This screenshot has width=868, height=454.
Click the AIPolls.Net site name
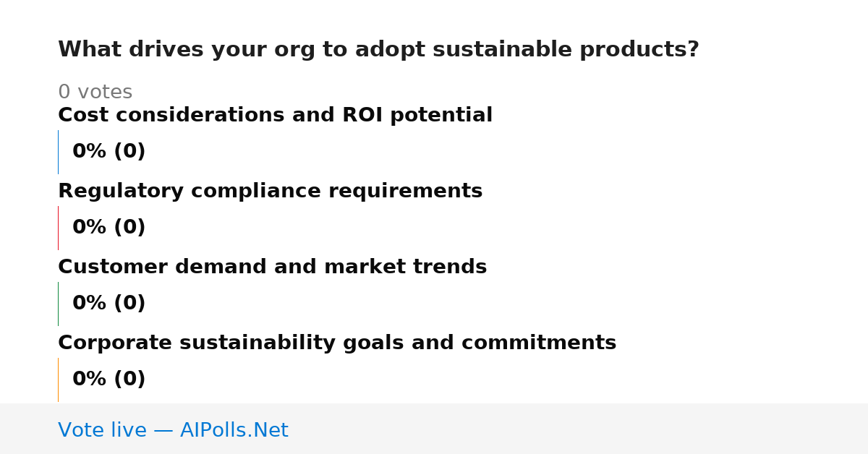pos(234,431)
